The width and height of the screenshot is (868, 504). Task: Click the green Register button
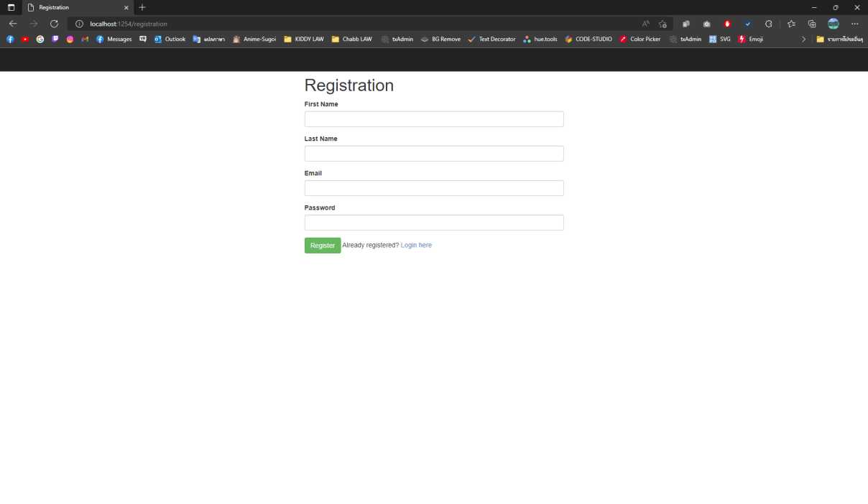(x=322, y=245)
